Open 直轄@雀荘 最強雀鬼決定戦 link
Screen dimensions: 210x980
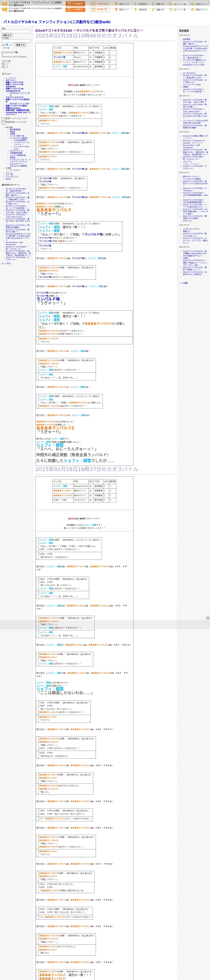point(17,110)
